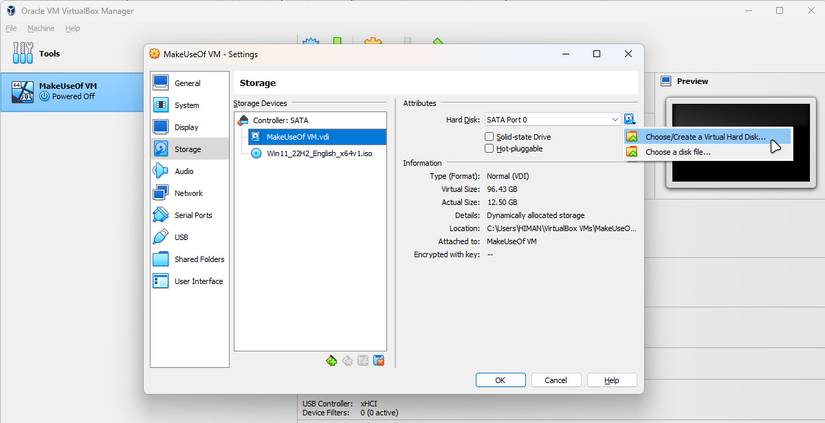Screen dimensions: 825x423
Task: Open the File menu in VirtualBox Manager
Action: tap(11, 28)
